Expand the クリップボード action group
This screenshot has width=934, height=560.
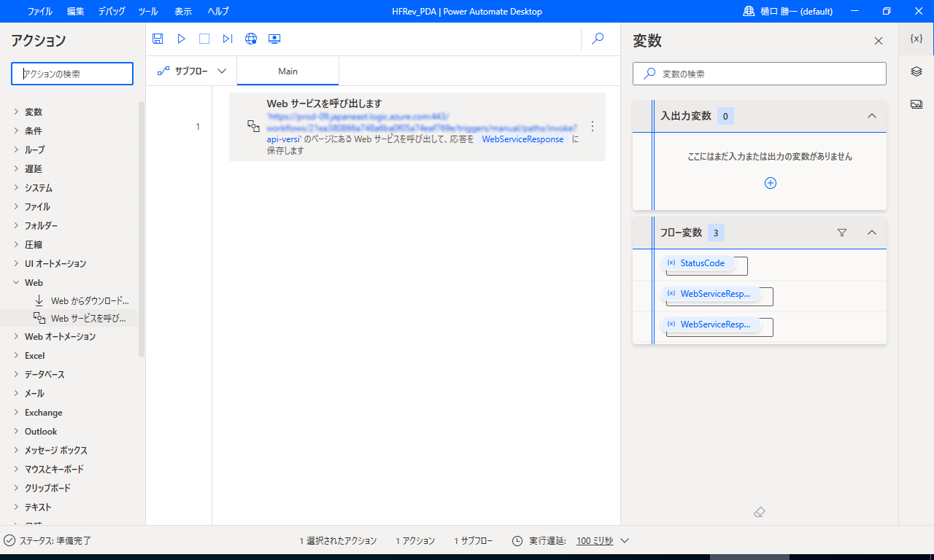click(17, 488)
